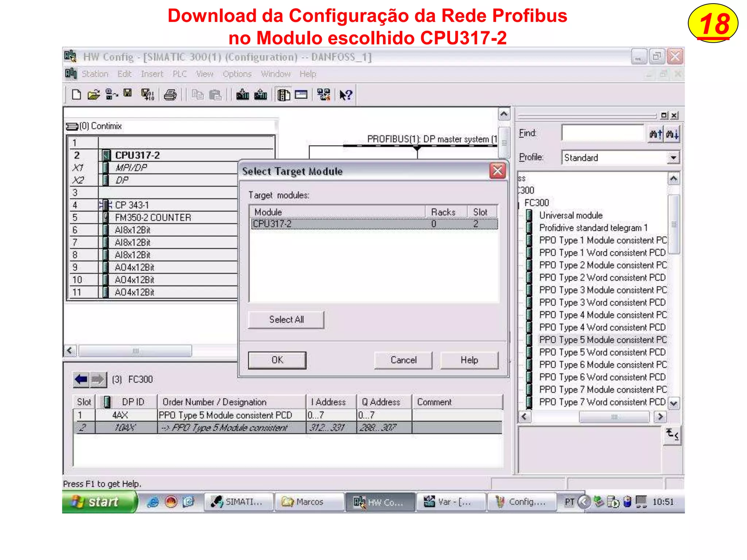Select the CPU317-2 module icon in rack
This screenshot has height=560, width=747.
click(107, 155)
